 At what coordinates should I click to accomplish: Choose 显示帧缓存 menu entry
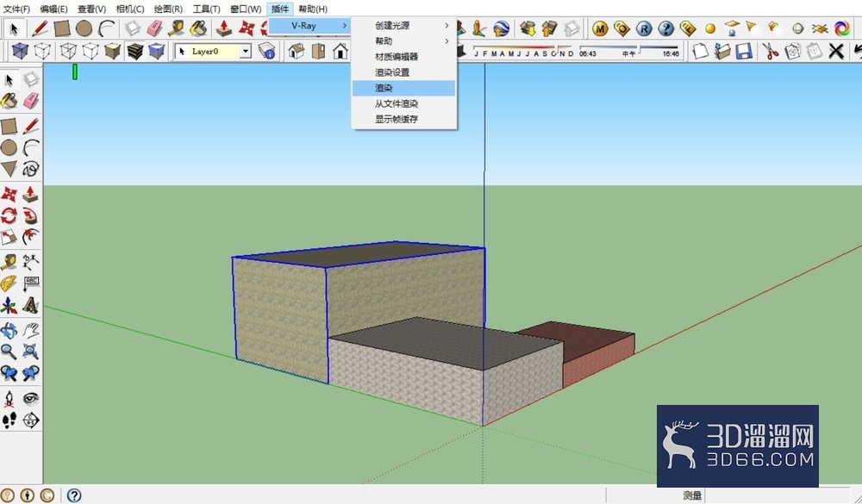404,119
